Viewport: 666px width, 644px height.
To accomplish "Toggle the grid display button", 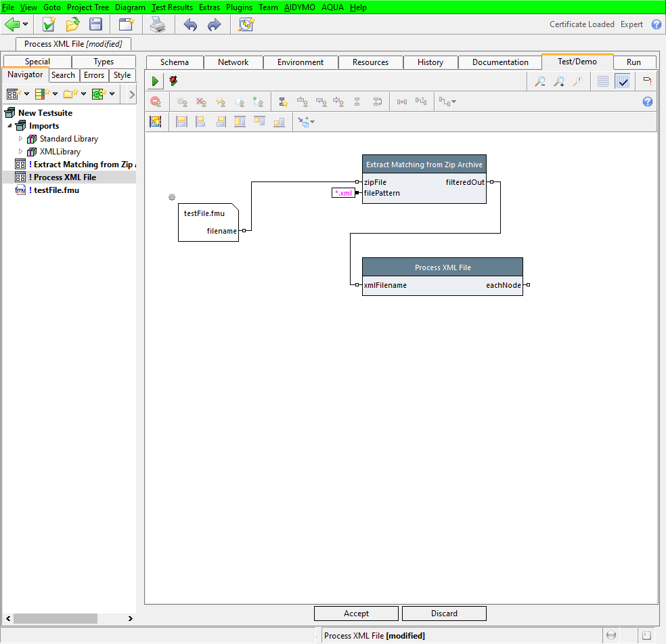I will 603,81.
